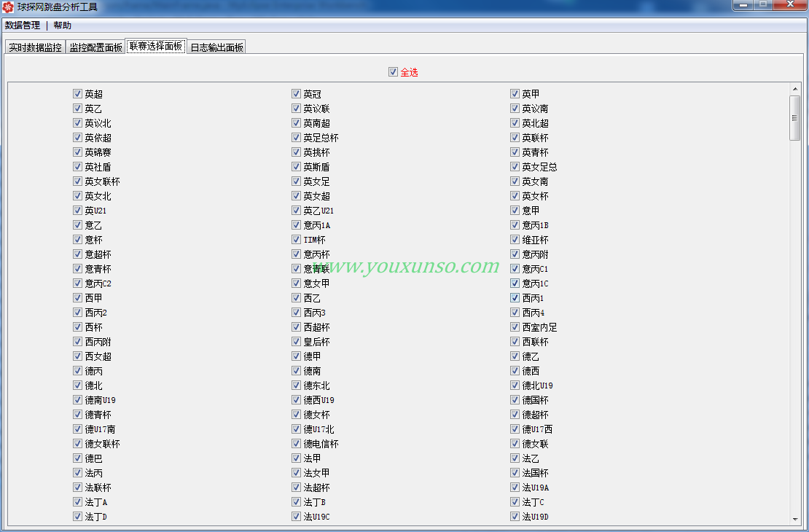Image resolution: width=809 pixels, height=532 pixels.
Task: Click the scrollbar down arrow
Action: (x=794, y=519)
